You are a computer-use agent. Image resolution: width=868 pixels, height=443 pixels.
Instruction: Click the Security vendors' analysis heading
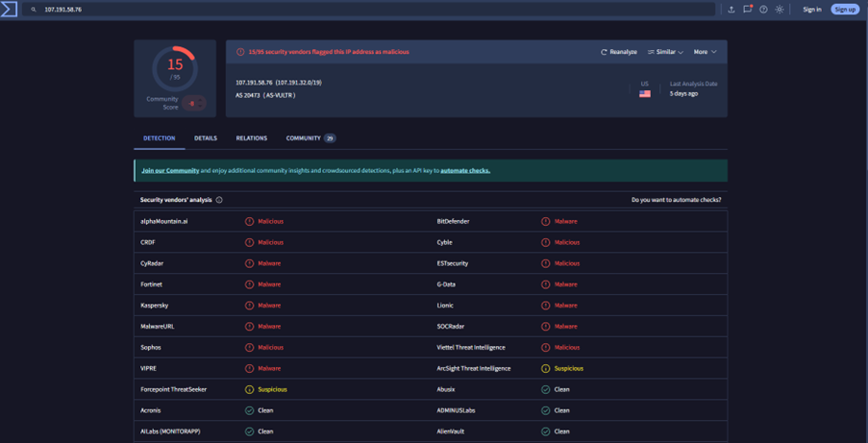pos(176,200)
